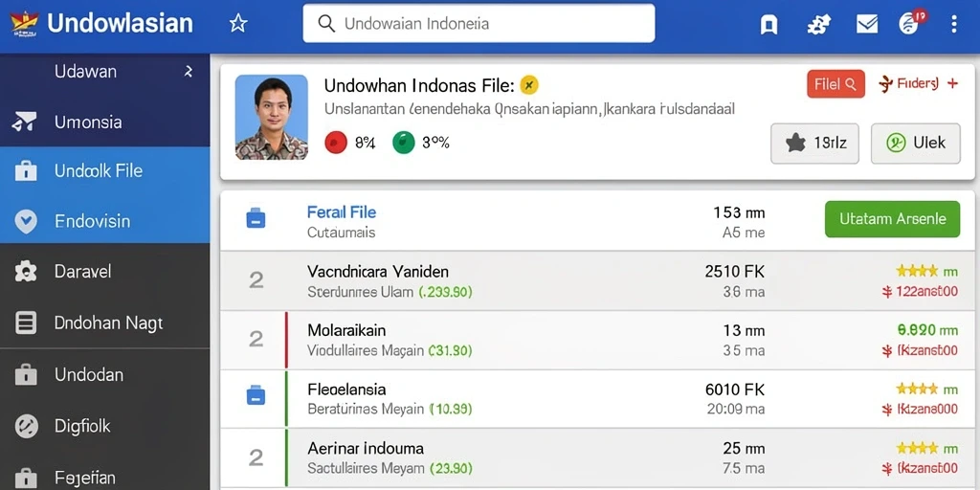Click blue briefcase icon in Ferail File row
Screen dimensions: 980x490
coord(256,218)
